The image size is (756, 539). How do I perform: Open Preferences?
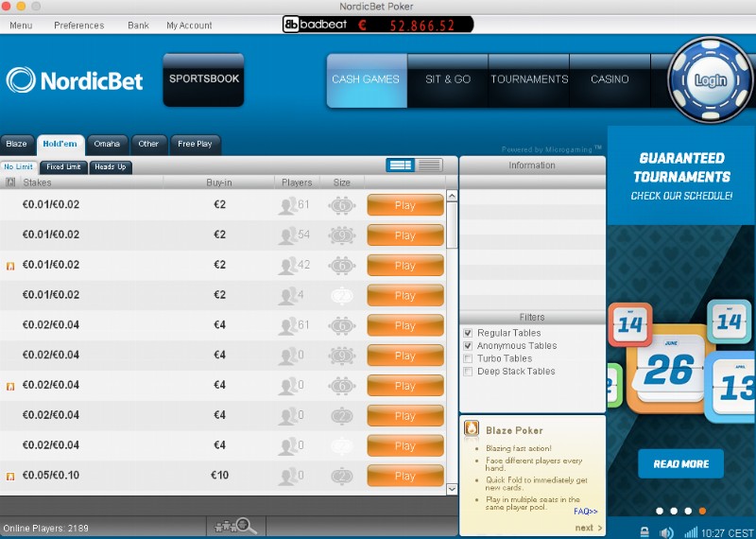79,26
